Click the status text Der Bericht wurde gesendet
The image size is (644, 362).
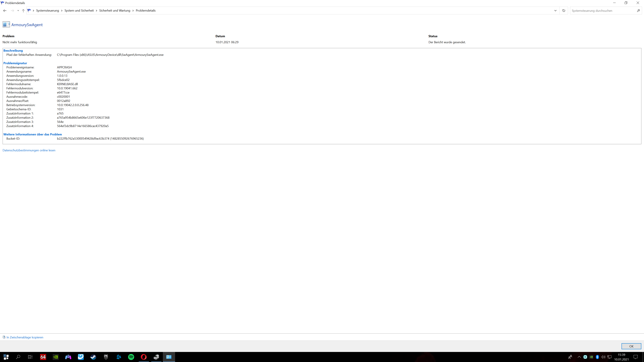pyautogui.click(x=447, y=42)
